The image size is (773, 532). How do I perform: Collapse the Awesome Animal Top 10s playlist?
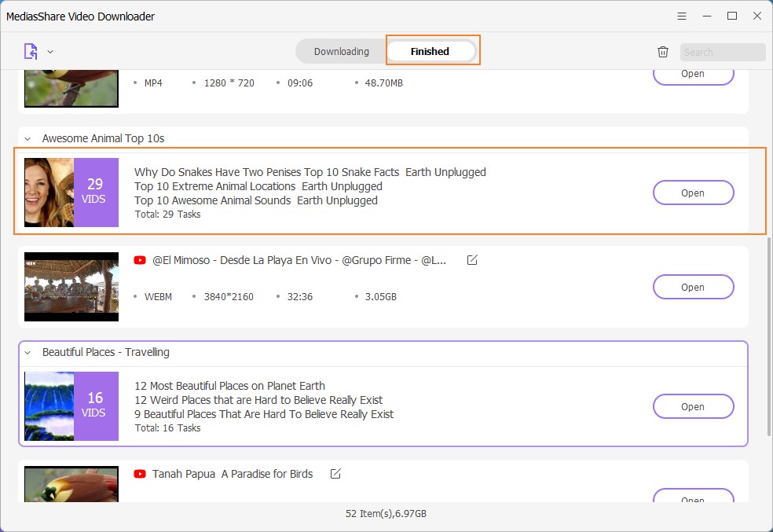tap(28, 139)
